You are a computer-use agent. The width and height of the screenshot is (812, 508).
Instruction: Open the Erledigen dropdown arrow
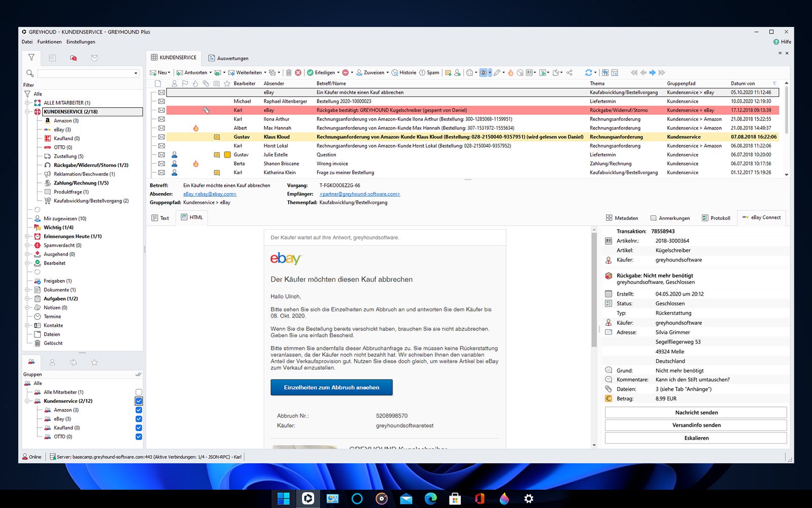click(339, 73)
